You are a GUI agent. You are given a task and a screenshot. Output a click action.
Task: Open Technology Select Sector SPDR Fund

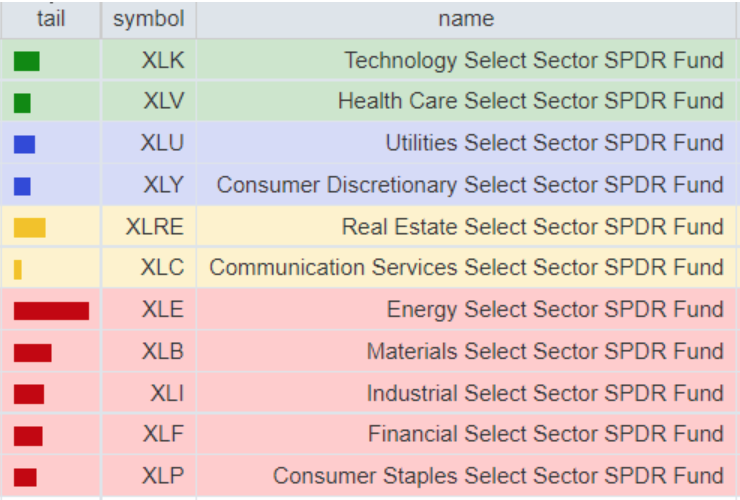point(533,61)
